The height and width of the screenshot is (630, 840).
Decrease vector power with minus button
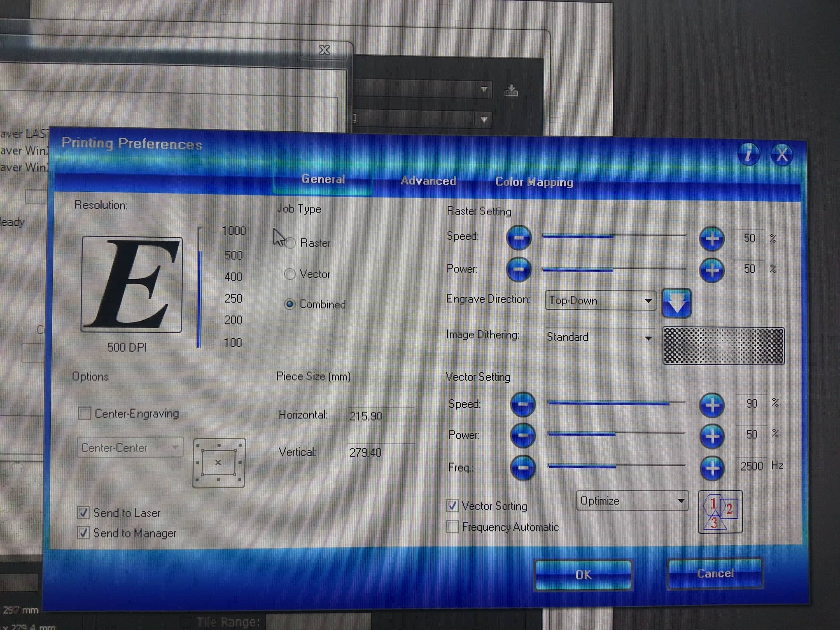[x=523, y=435]
